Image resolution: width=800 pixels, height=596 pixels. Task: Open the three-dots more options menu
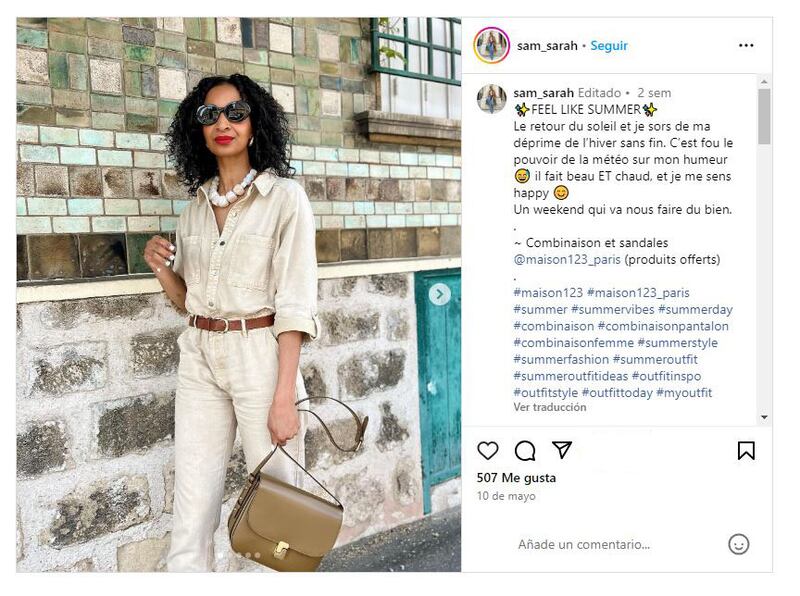[x=746, y=45]
